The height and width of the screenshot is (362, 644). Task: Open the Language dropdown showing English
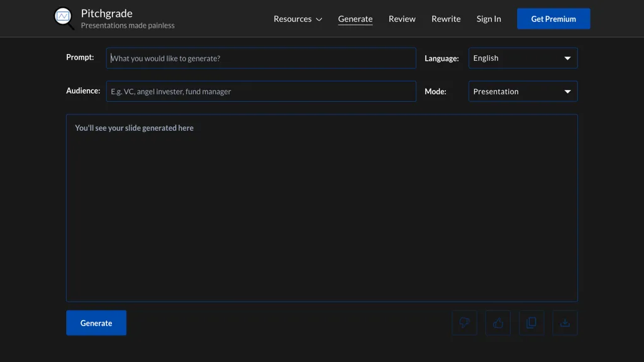pos(523,57)
